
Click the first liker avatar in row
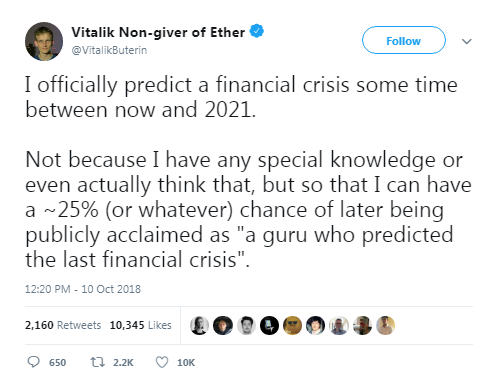coord(199,325)
